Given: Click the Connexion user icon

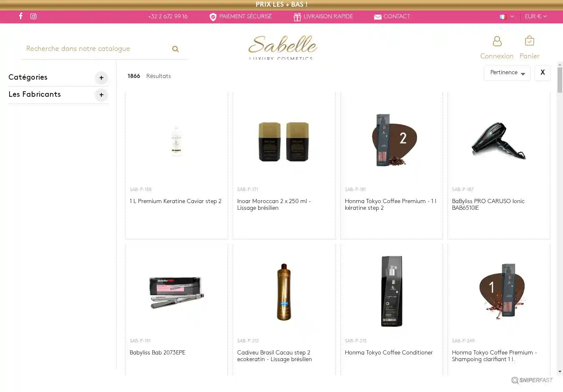Looking at the screenshot, I should [497, 41].
